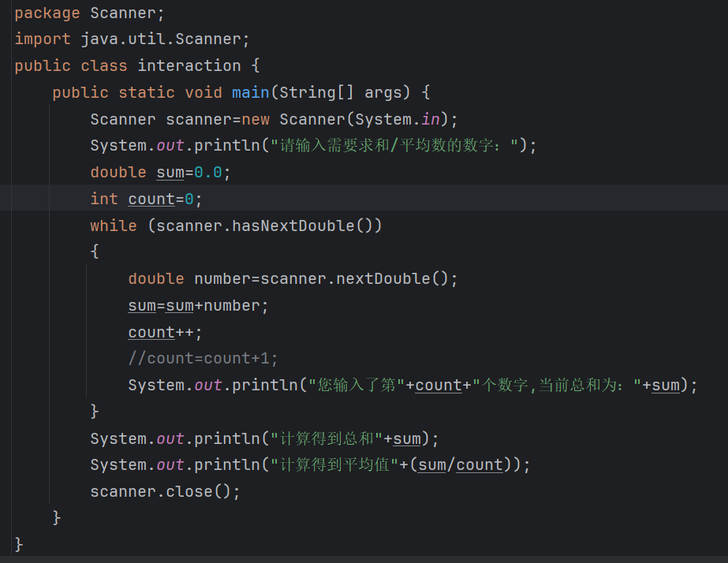The image size is (728, 563).
Task: Click 'String[] args' parameter text
Action: [x=340, y=92]
